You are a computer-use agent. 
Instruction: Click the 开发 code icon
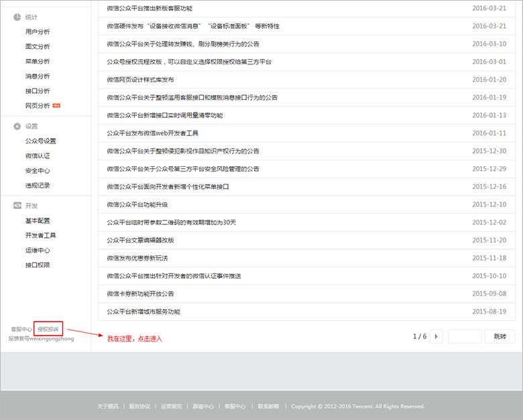click(17, 206)
